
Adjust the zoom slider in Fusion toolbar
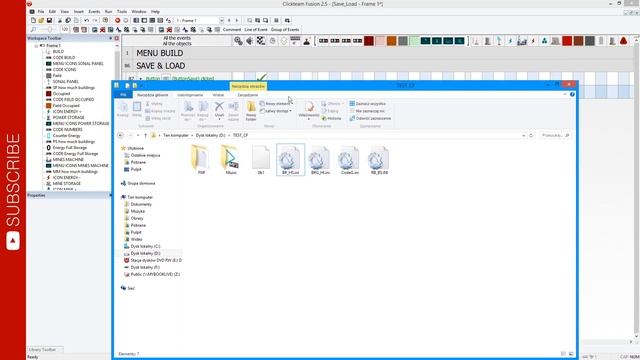click(49, 30)
